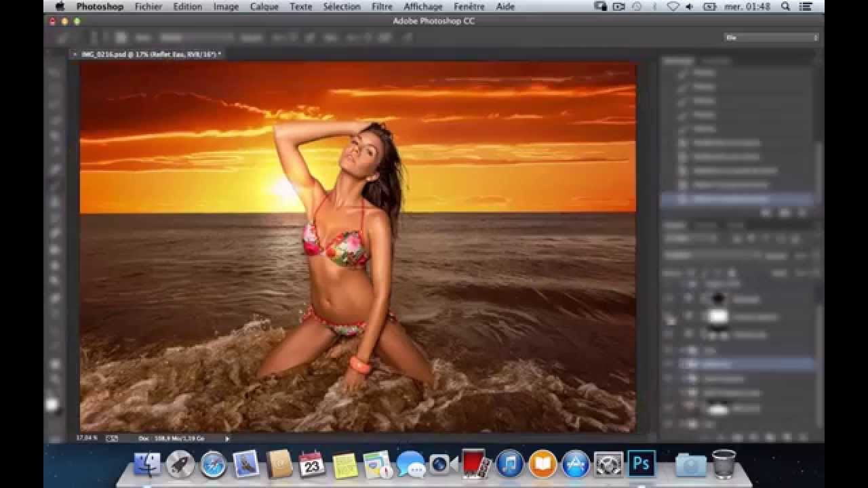Viewport: 868px width, 488px height.
Task: Open System Preferences gear in Dock
Action: pyautogui.click(x=608, y=464)
